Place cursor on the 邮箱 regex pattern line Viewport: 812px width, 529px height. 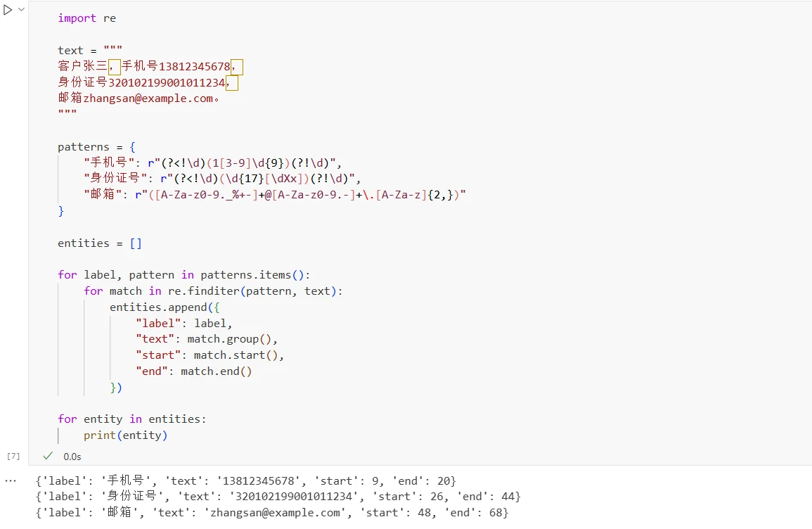coord(275,195)
